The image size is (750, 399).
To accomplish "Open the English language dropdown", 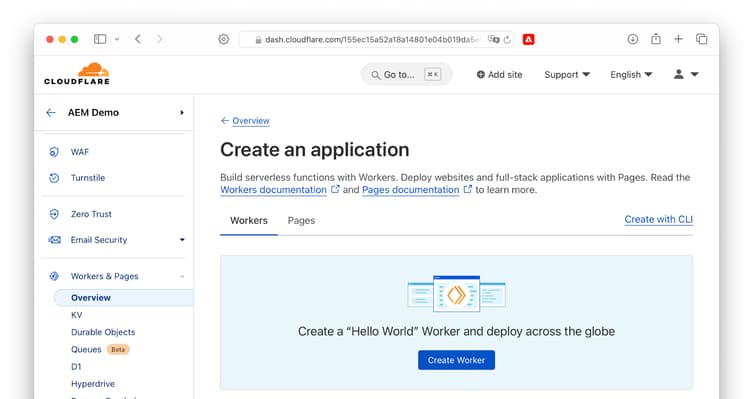I will [x=631, y=75].
